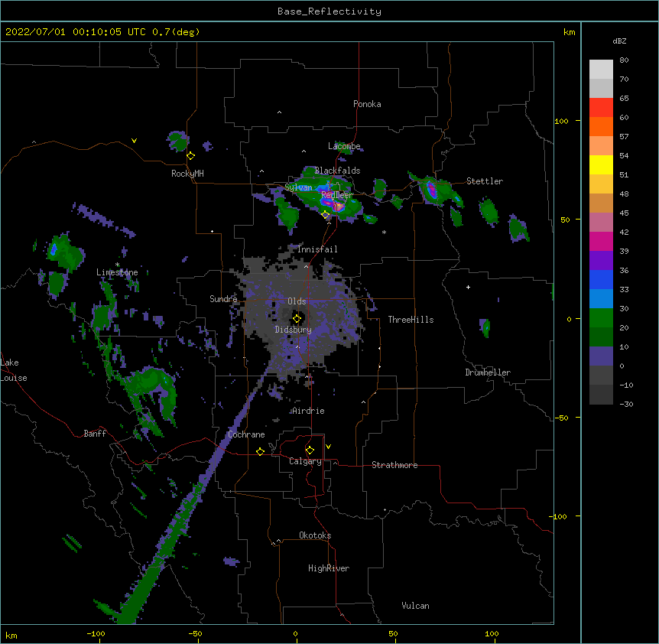Screen dimensions: 659x644
Task: Select the Banff label
Action: (x=95, y=434)
